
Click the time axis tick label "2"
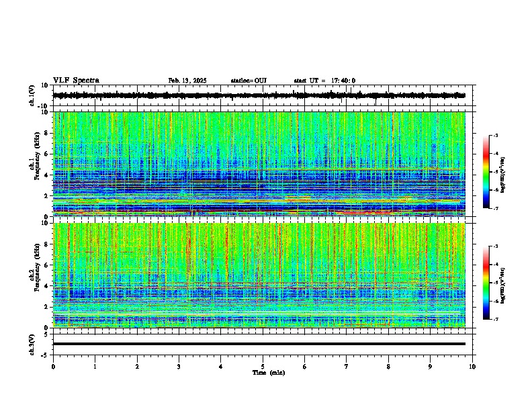[x=137, y=366]
